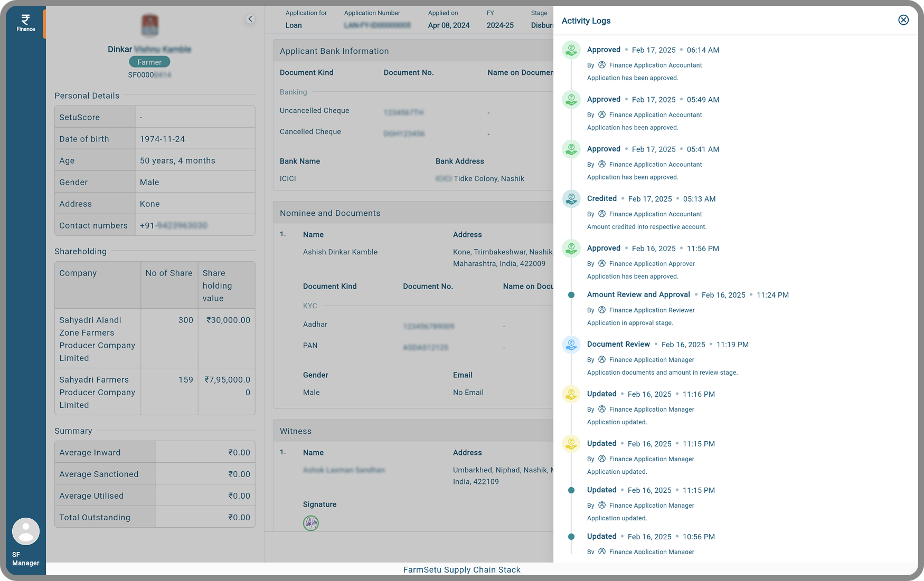Click the Credited status icon
This screenshot has height=581, width=924.
571,199
